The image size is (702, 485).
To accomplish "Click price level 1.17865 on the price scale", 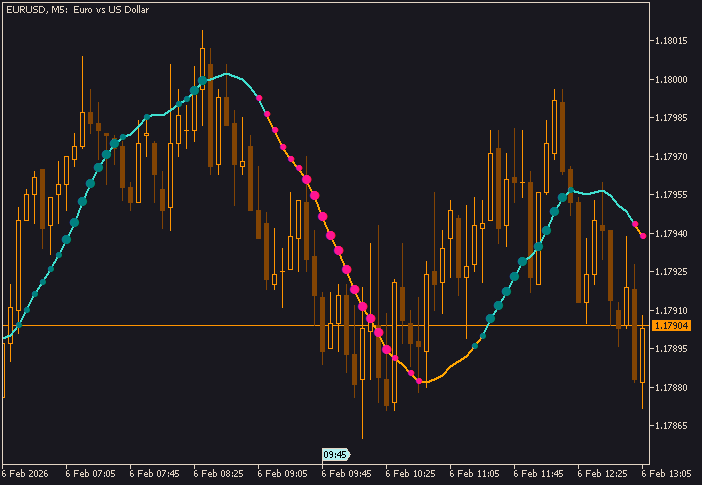I will click(x=671, y=425).
